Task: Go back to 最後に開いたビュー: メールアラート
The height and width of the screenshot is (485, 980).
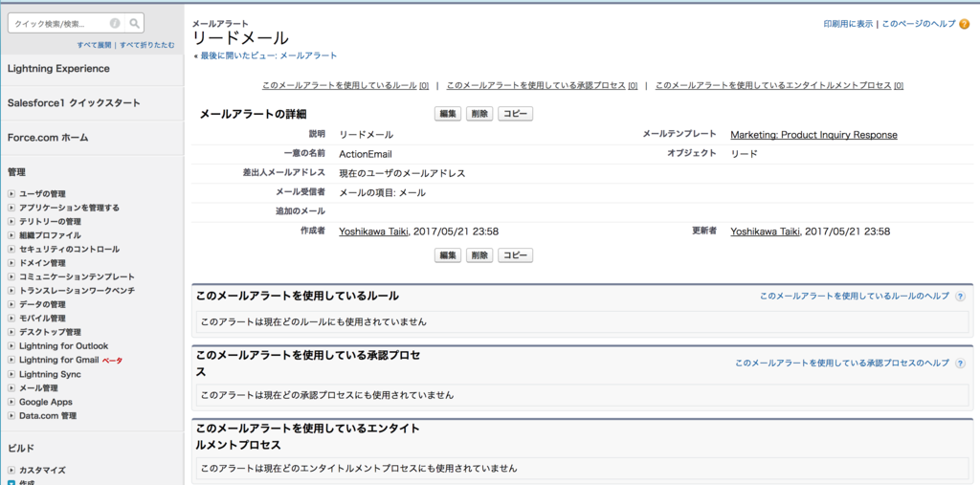Action: coord(269,55)
